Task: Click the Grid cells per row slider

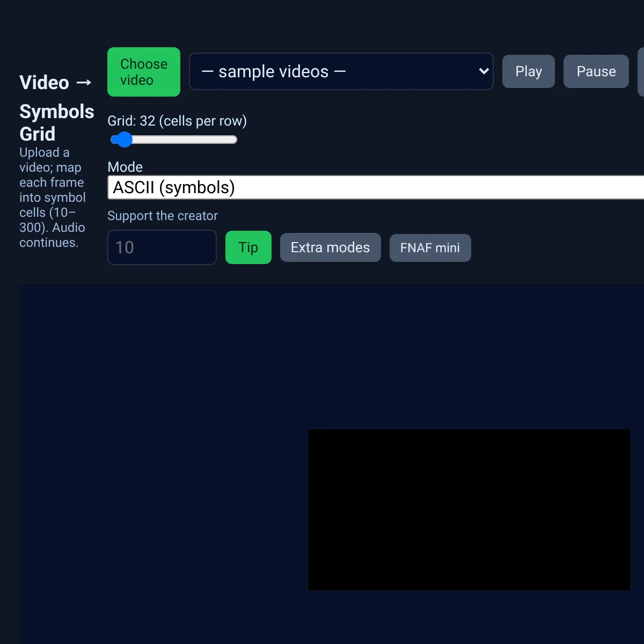Action: coord(173,140)
